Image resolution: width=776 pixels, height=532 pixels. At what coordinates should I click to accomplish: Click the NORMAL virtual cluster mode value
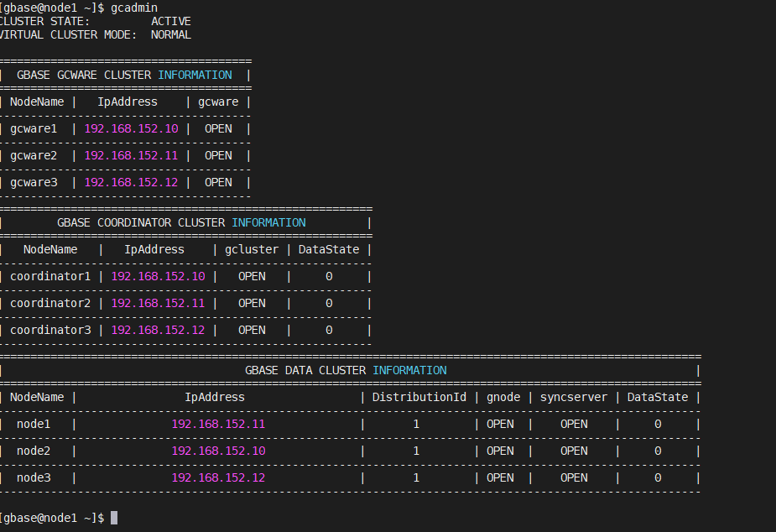171,34
